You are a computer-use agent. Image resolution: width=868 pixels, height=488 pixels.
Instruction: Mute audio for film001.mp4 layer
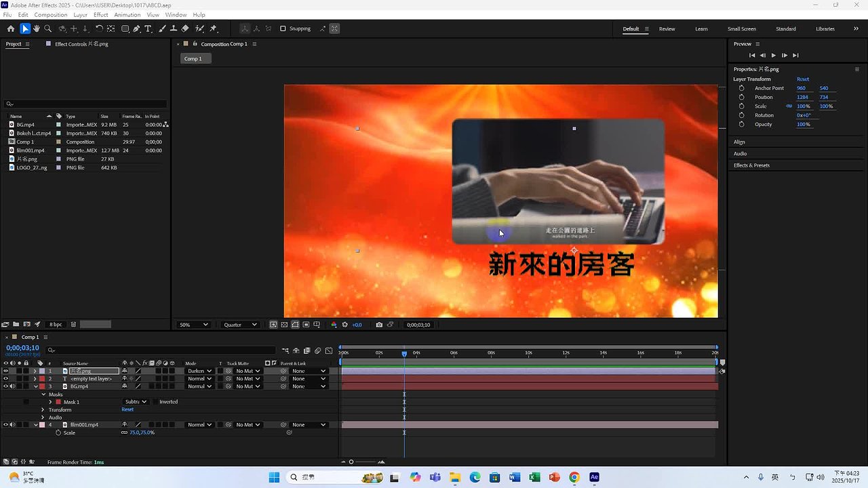(12, 424)
